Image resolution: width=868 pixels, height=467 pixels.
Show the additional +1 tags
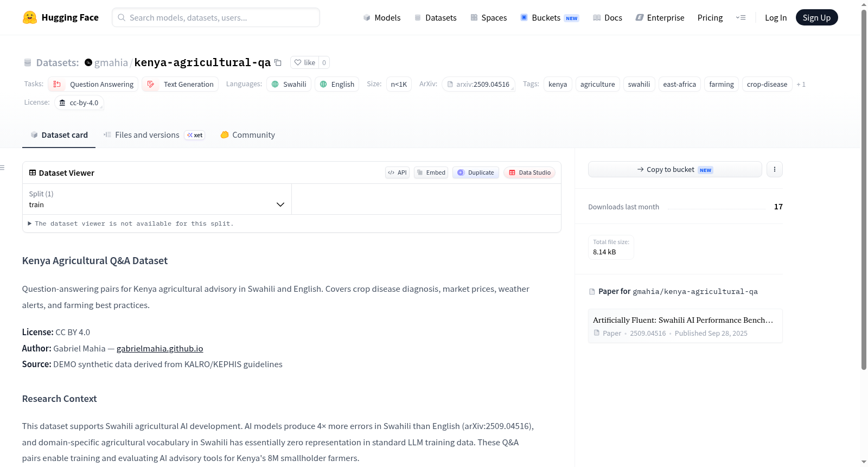801,84
